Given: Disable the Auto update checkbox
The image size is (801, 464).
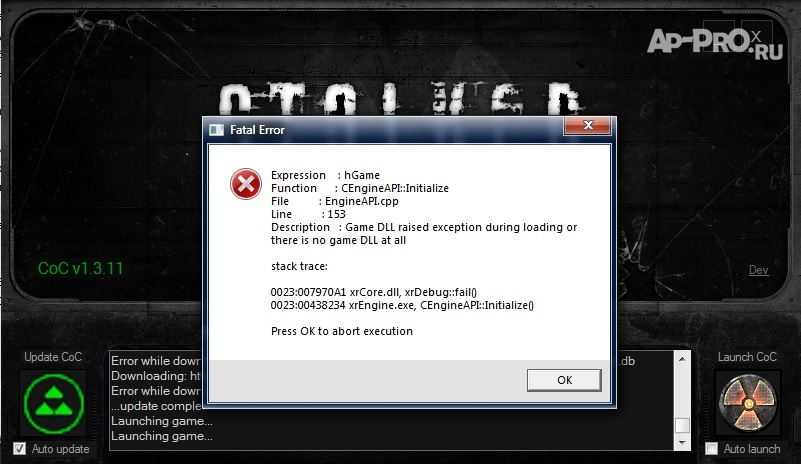Looking at the screenshot, I should 19,449.
